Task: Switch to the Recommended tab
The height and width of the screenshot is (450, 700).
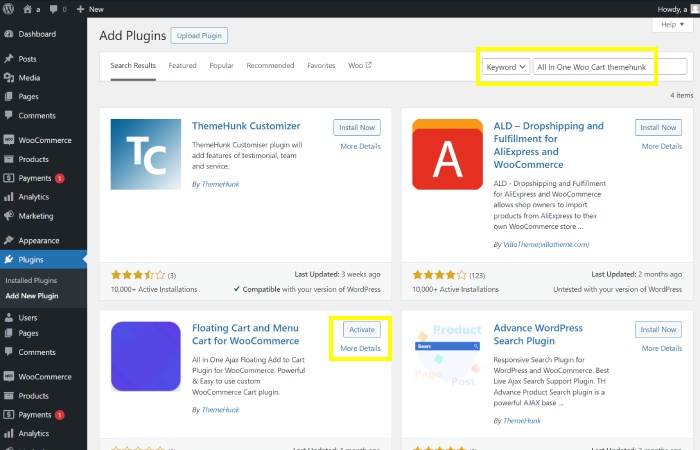Action: pos(270,66)
